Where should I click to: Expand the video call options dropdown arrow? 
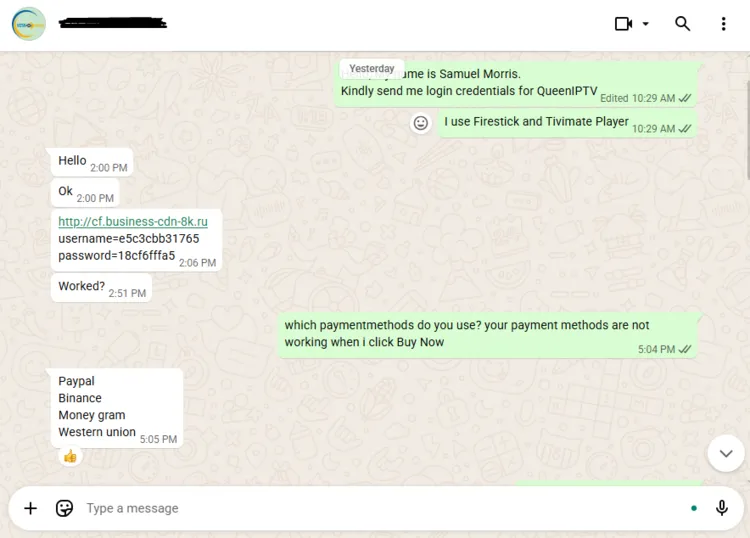click(645, 23)
